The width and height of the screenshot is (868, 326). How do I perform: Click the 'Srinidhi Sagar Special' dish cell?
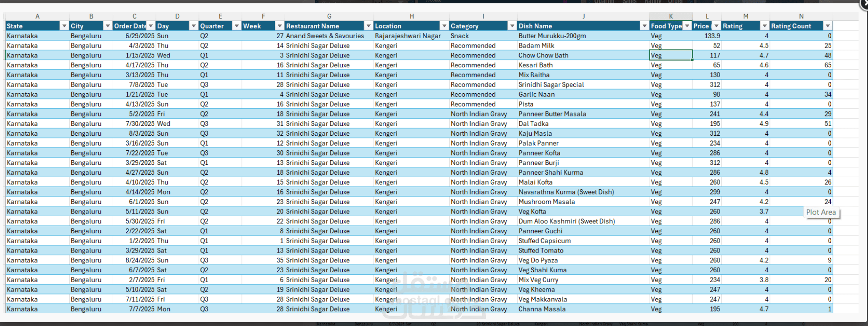coord(583,85)
